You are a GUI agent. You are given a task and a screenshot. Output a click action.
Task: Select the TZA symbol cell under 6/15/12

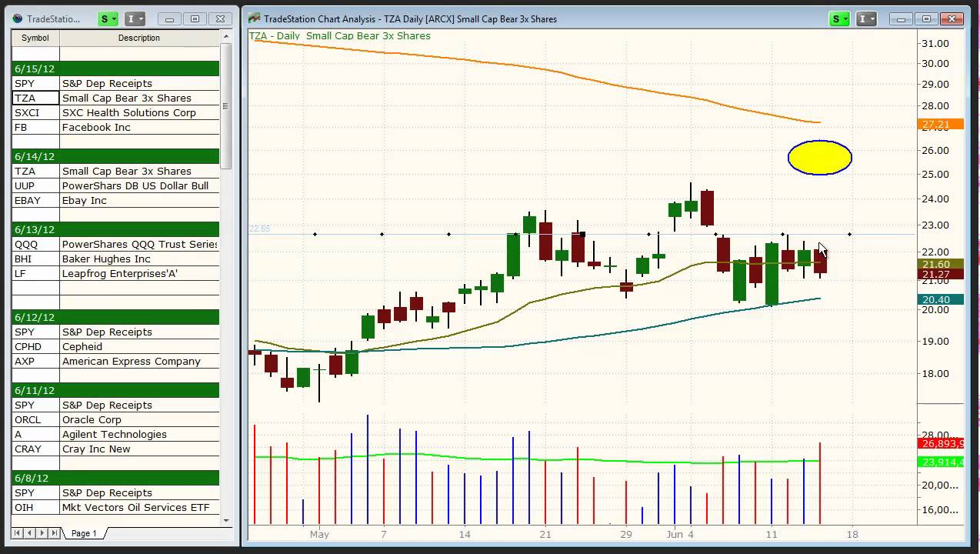tap(35, 98)
